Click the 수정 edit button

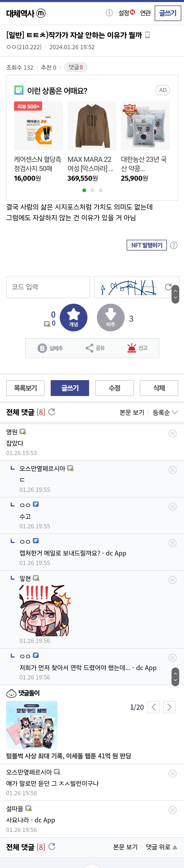point(115,388)
